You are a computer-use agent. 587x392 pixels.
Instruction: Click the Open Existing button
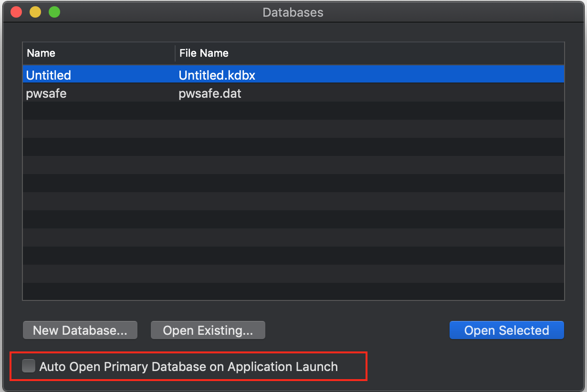pyautogui.click(x=208, y=330)
